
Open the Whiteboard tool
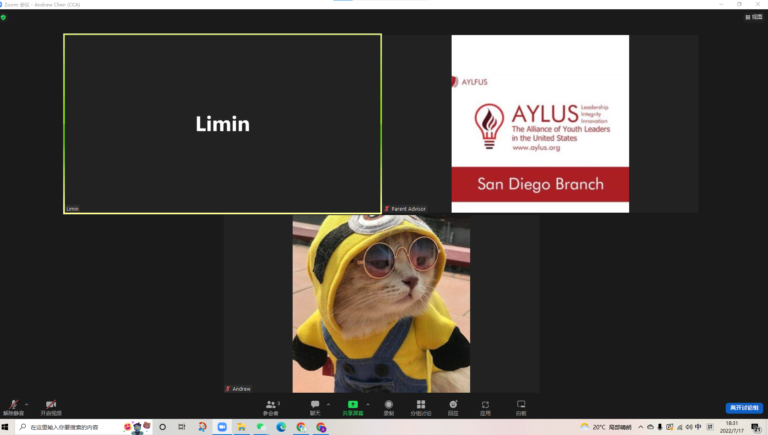pos(521,408)
